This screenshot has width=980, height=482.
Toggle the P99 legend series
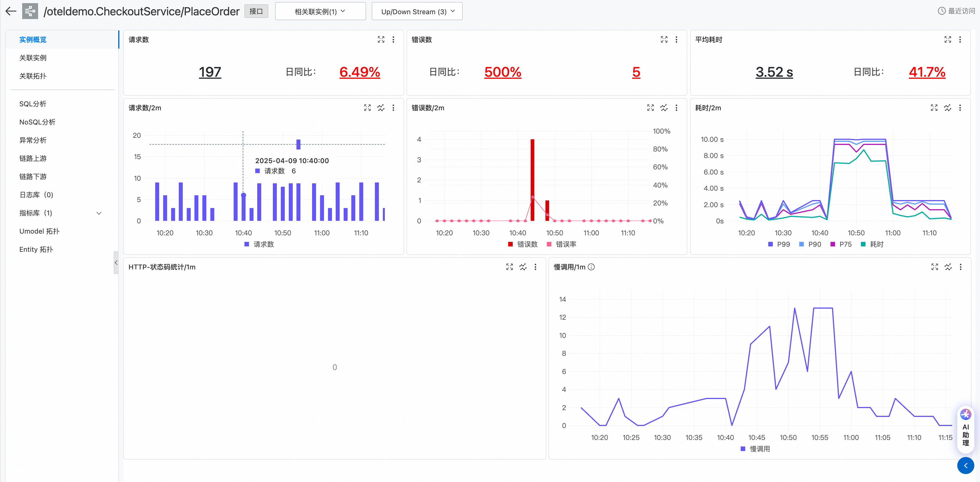pos(779,244)
